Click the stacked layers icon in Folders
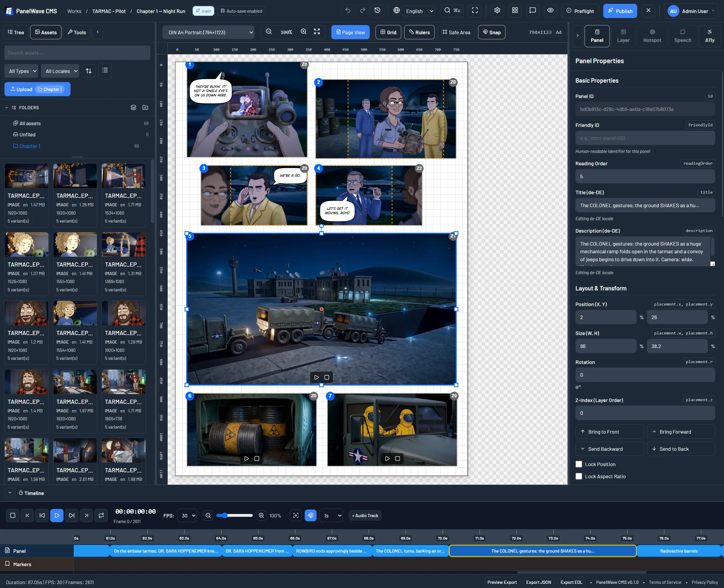724x588 pixels. [133, 108]
